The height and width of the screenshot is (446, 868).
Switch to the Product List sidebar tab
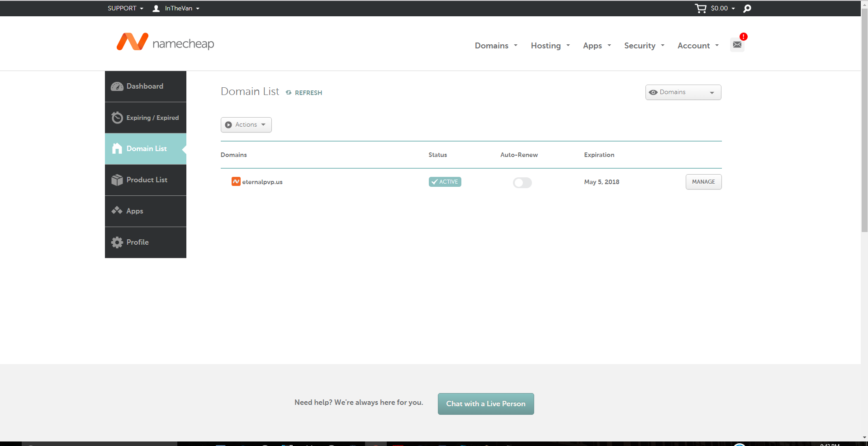coord(146,180)
